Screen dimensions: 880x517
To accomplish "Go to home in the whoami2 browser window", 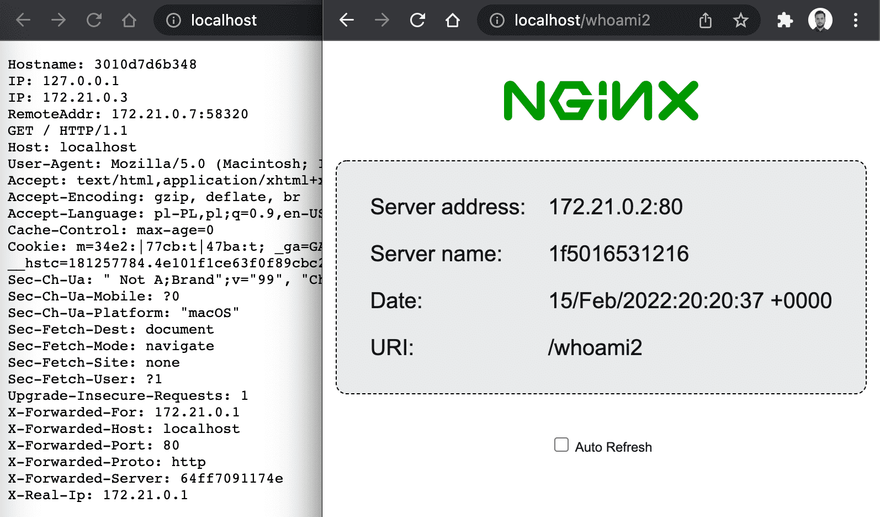I will coord(452,20).
